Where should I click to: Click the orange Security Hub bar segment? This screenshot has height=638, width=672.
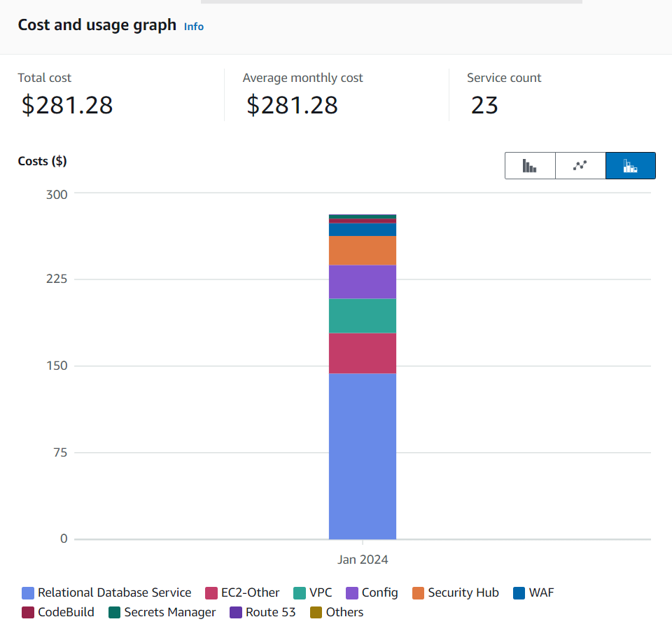[363, 250]
